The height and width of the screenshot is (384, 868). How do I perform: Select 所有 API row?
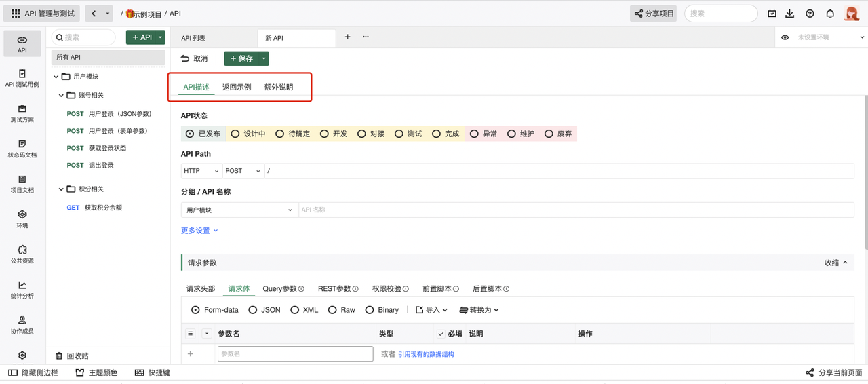[x=108, y=58]
